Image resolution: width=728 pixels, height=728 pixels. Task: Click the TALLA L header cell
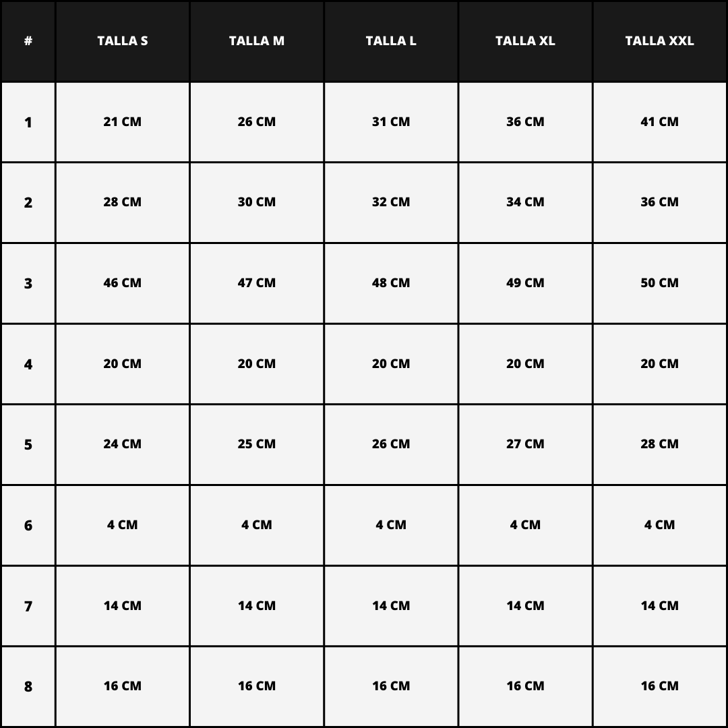[391, 41]
